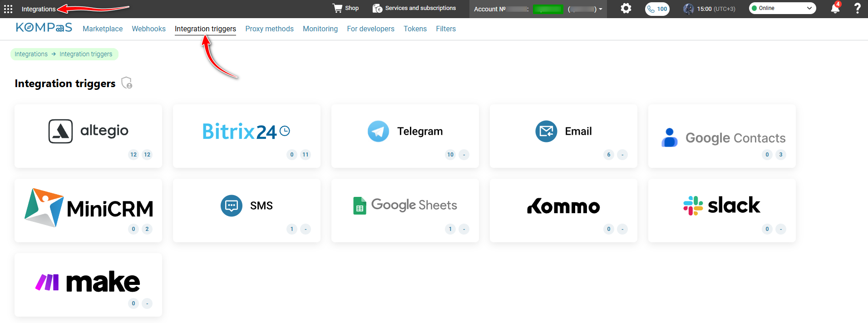
Task: Open the Telegram integration icon
Action: pos(378,131)
